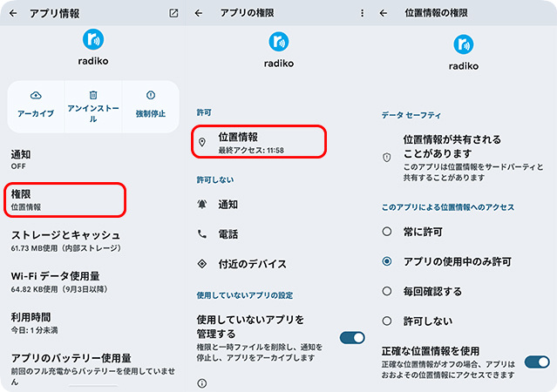Tap the 強制停止 button
This screenshot has width=557, height=392.
[151, 106]
